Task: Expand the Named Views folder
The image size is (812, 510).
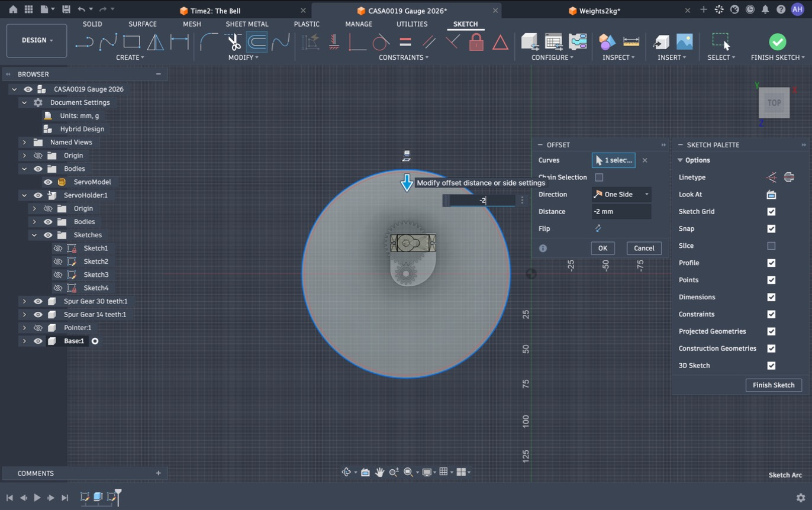Action: click(24, 143)
